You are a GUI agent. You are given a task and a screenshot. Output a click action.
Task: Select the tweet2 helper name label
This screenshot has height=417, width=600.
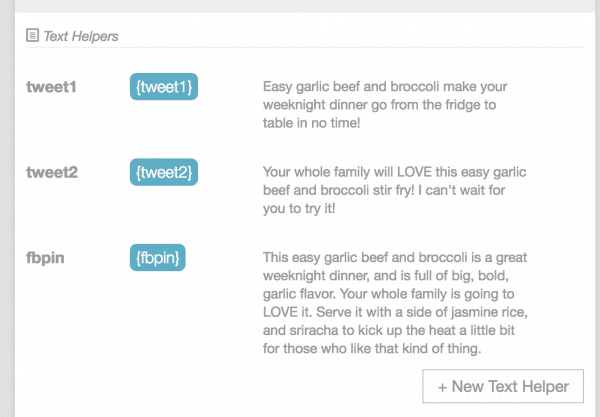click(52, 173)
